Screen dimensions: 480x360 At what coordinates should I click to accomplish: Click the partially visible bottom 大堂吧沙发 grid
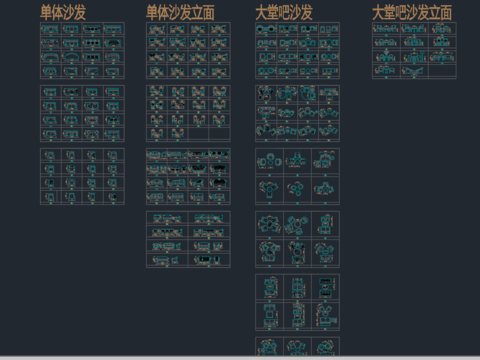(x=297, y=346)
